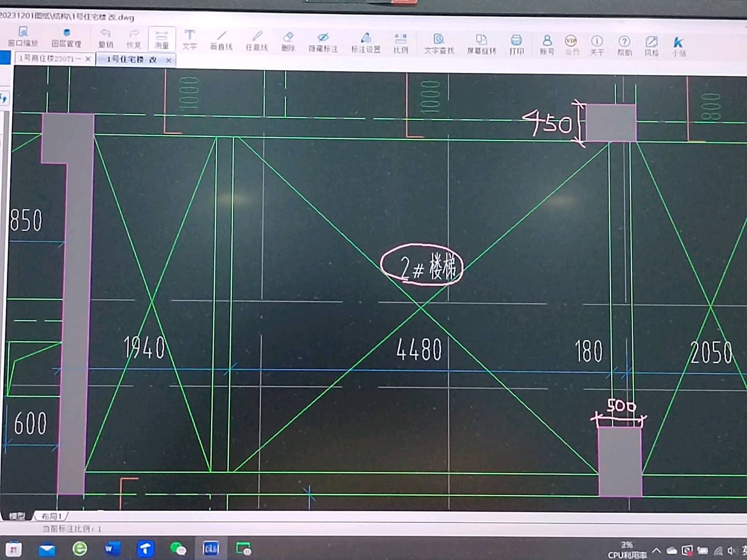
Task: Click the handwritten 450 measurement annotation
Action: point(548,123)
